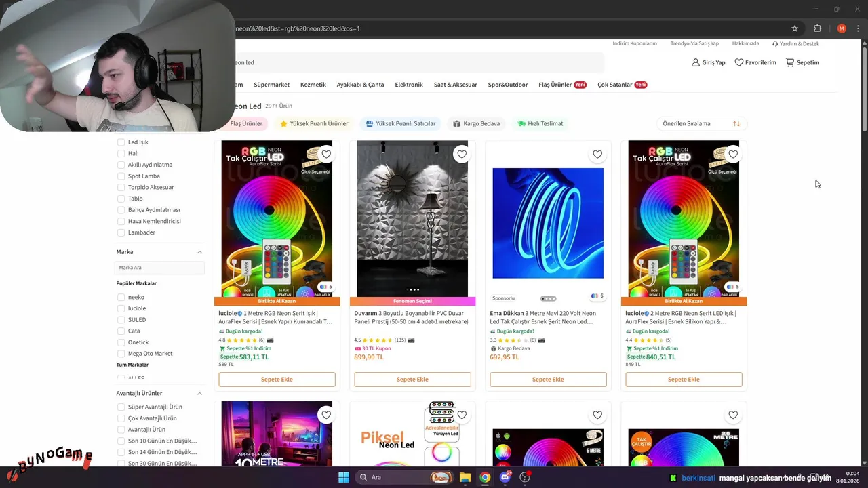Viewport: 868px width, 488px height.
Task: Open the Sepetim cart icon
Action: tap(790, 62)
